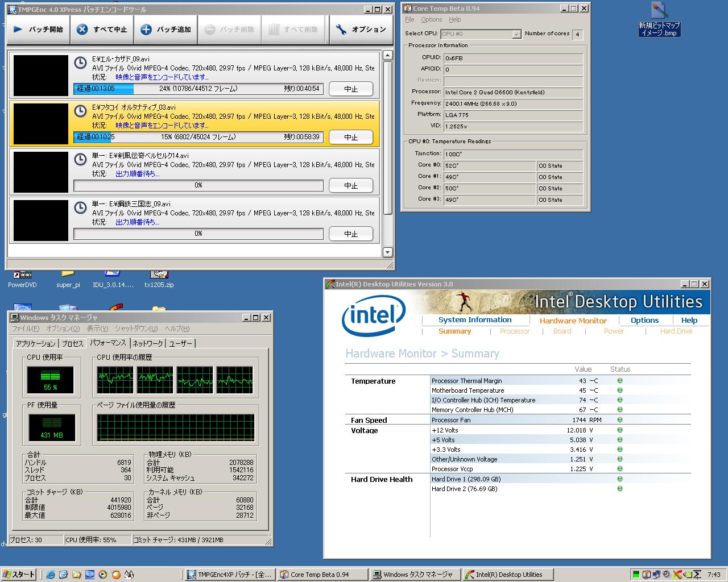Stop encoding of エル・カザド_09.avi with its 中止 button
728x582 pixels.
point(351,89)
